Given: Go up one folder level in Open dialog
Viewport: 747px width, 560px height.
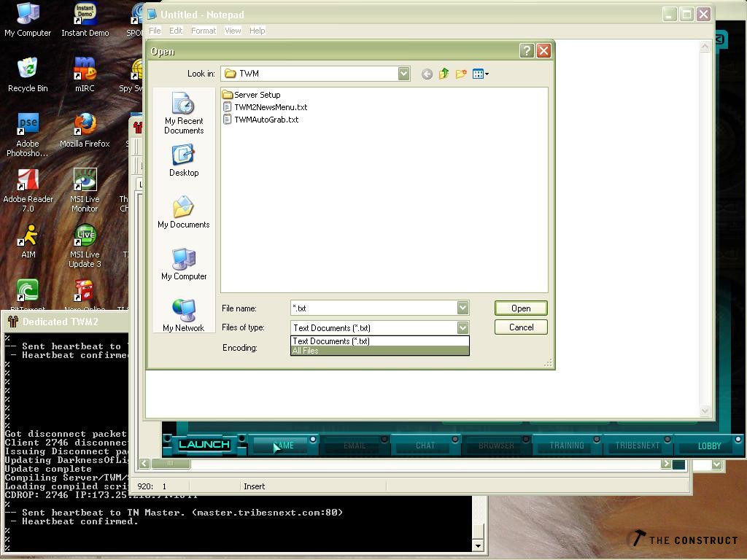Looking at the screenshot, I should 444,74.
